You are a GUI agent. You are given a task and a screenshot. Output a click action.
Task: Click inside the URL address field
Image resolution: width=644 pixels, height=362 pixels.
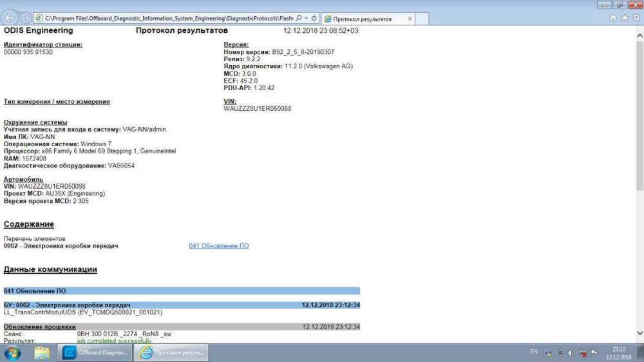tap(167, 19)
